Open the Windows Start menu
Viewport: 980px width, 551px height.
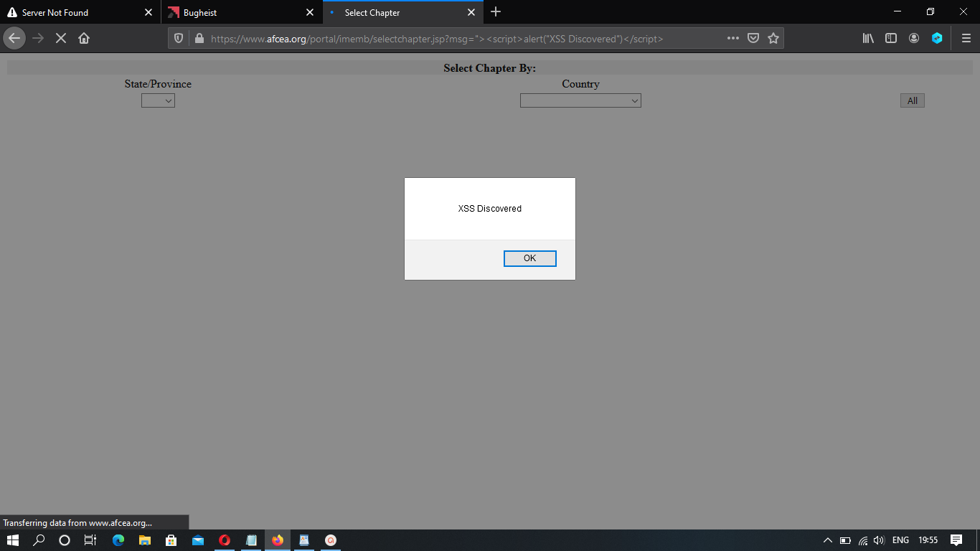[12, 540]
